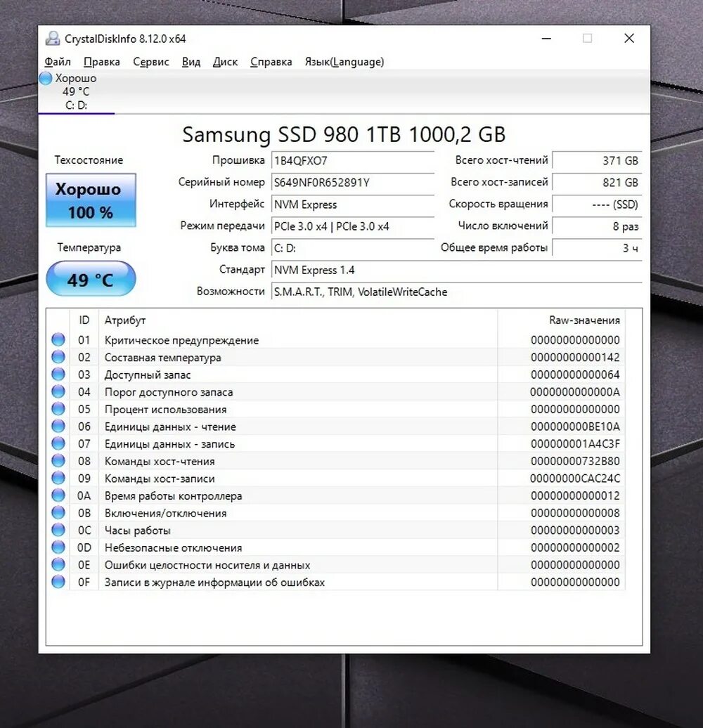703x728 pixels.
Task: Click status orb for Составная температура row
Action: (58, 356)
